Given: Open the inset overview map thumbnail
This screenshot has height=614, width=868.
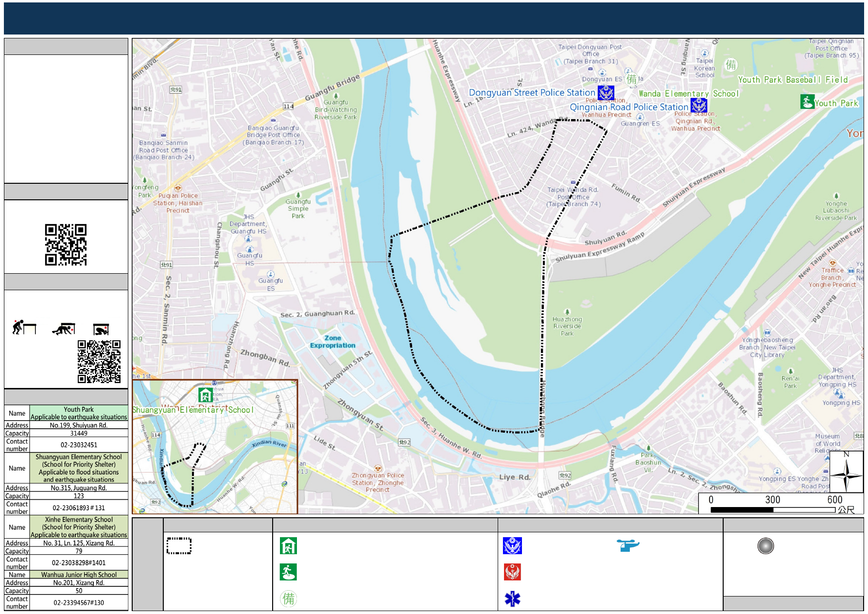Looking at the screenshot, I should coord(215,446).
